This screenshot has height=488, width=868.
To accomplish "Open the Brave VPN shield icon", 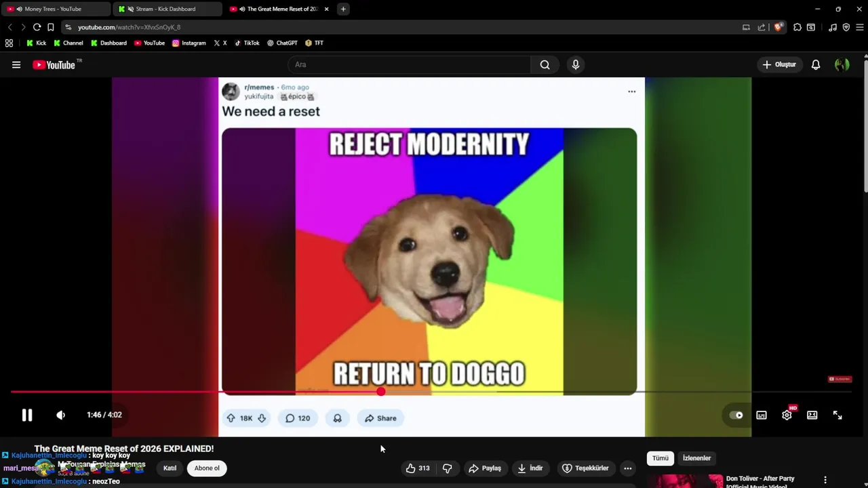I will 846,27.
